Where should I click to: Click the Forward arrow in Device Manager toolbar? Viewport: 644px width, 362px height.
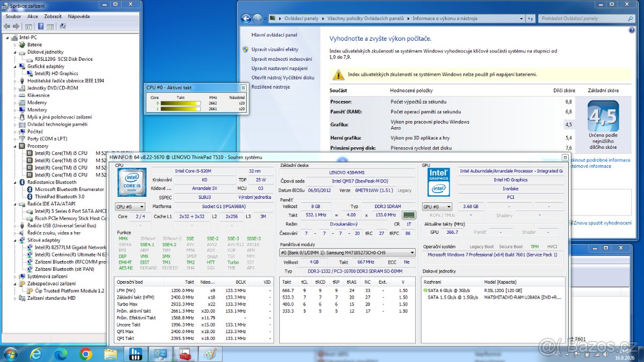tap(16, 26)
